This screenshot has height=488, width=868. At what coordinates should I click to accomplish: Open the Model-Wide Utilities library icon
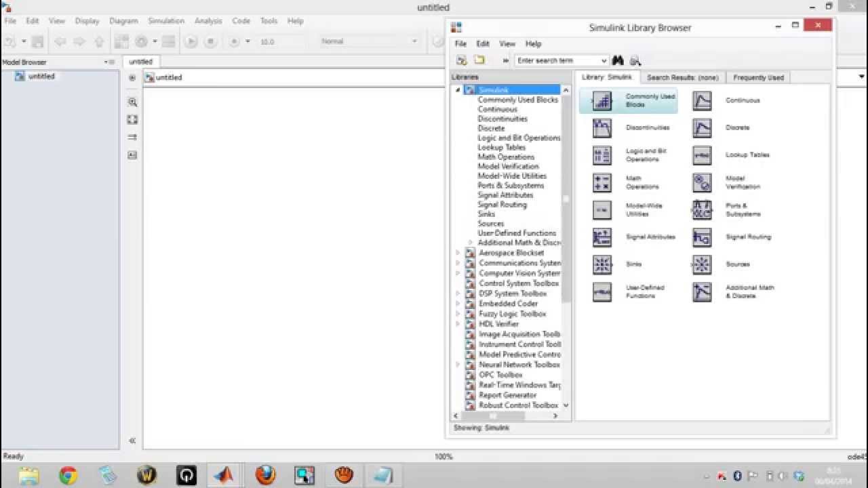click(602, 210)
